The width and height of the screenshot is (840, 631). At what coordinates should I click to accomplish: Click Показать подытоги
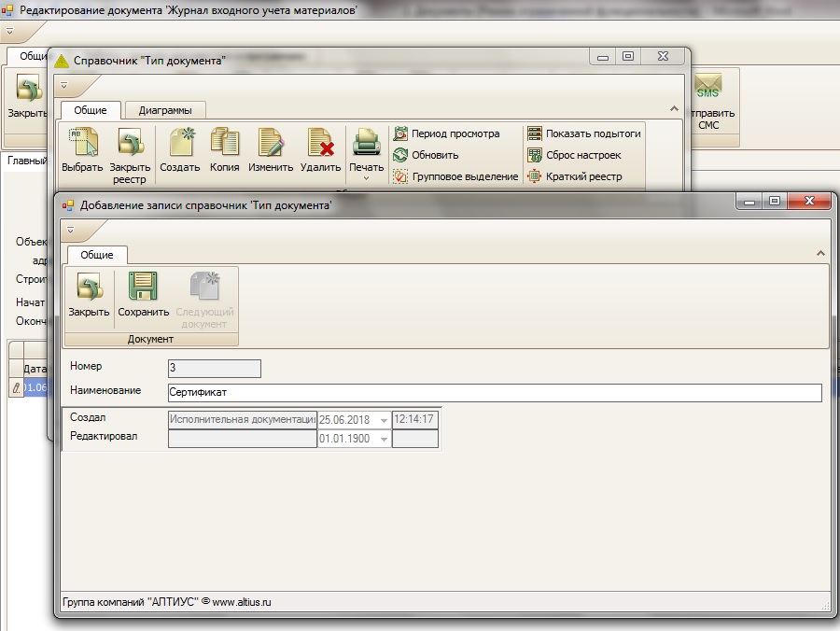pos(584,133)
